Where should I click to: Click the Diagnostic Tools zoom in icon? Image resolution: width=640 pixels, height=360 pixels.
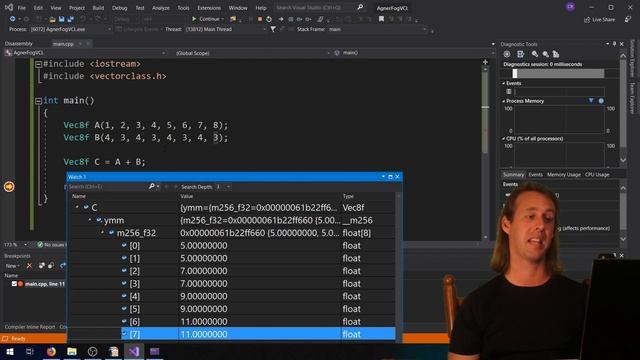click(x=535, y=54)
